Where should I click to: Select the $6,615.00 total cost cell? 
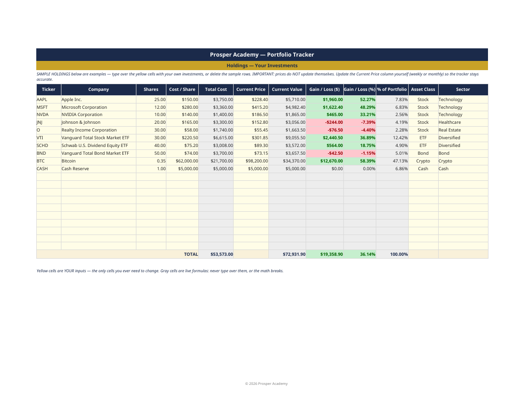coord(216,138)
